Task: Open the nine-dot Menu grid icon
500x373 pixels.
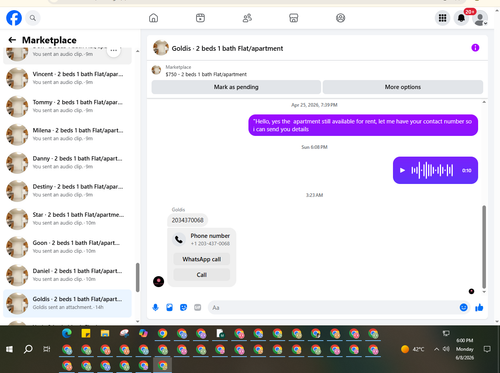Action: [442, 18]
